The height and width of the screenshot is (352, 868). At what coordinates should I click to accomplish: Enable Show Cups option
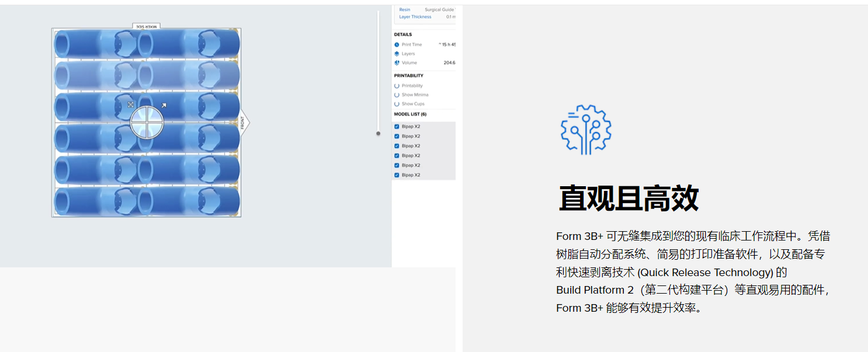(x=397, y=104)
